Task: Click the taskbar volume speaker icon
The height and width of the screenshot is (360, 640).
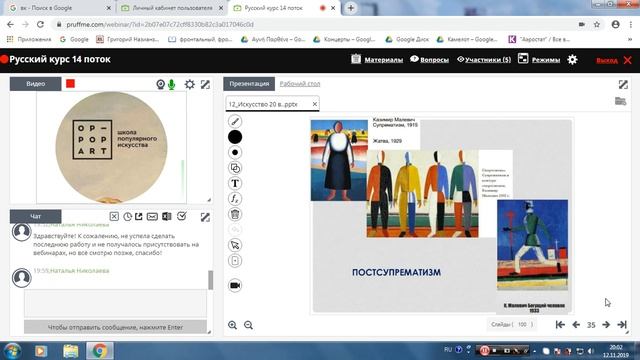Action: coord(591,351)
